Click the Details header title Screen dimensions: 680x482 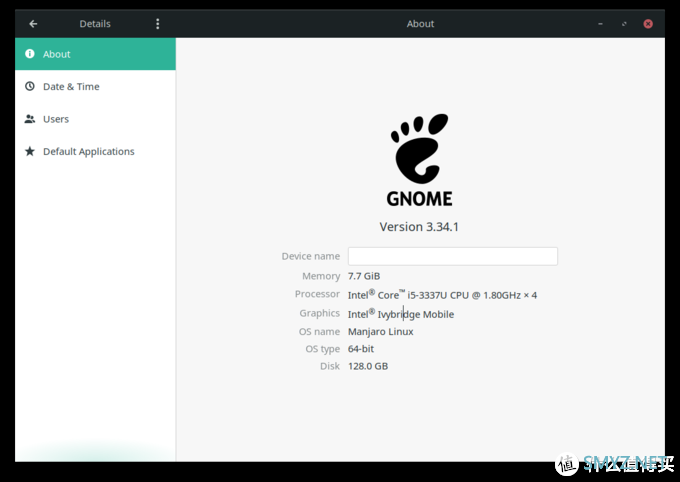click(95, 24)
